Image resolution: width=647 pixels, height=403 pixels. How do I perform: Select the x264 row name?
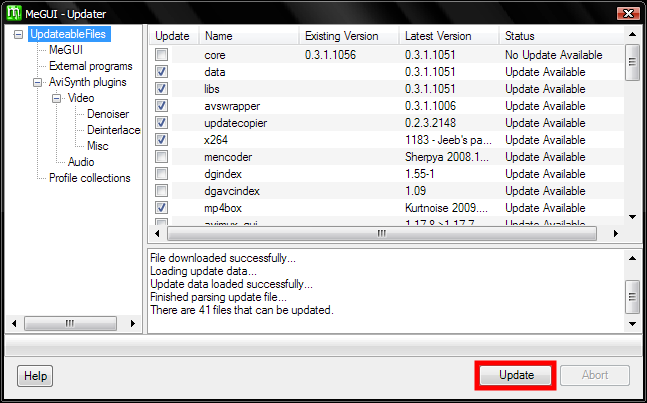click(x=216, y=140)
